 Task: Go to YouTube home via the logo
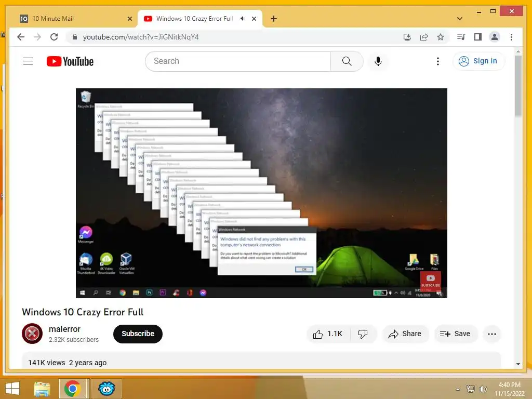point(70,61)
